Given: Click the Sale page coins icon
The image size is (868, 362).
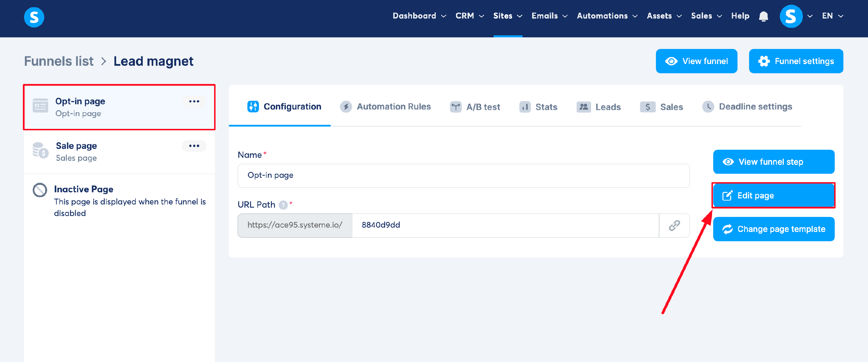Looking at the screenshot, I should click(40, 150).
